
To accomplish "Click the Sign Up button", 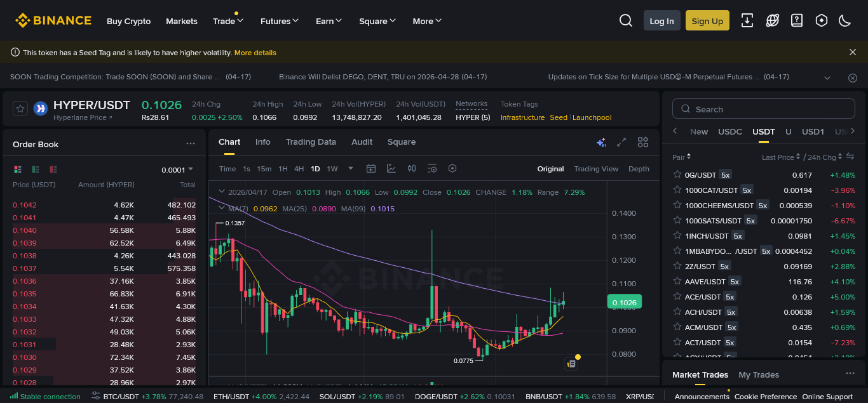I will point(707,21).
